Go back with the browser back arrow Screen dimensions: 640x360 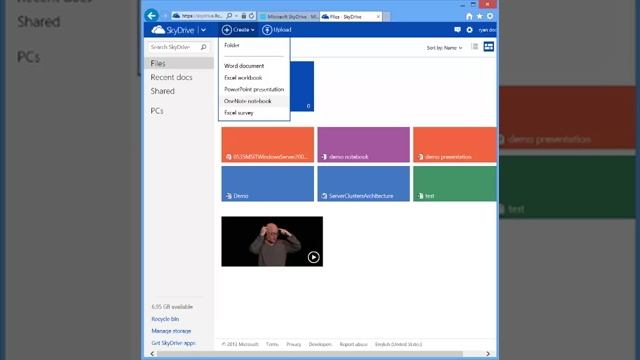point(152,16)
